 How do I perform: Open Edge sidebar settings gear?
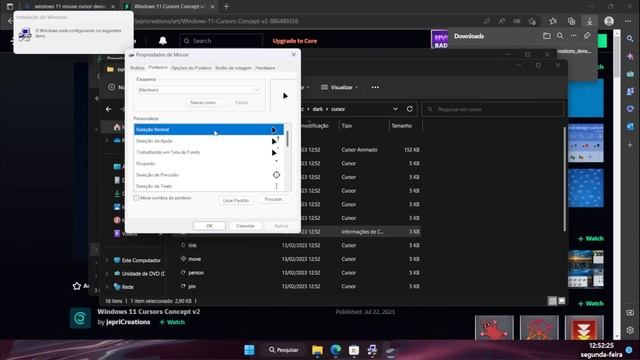[x=630, y=330]
